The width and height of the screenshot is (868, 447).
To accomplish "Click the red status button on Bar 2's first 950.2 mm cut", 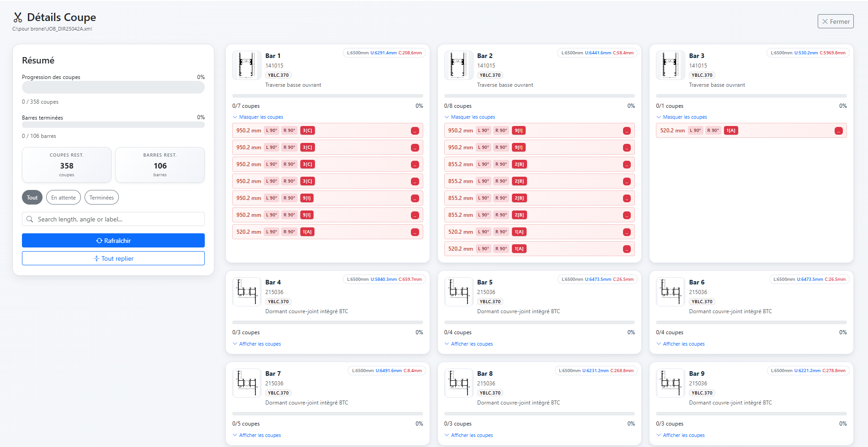I will coord(627,131).
